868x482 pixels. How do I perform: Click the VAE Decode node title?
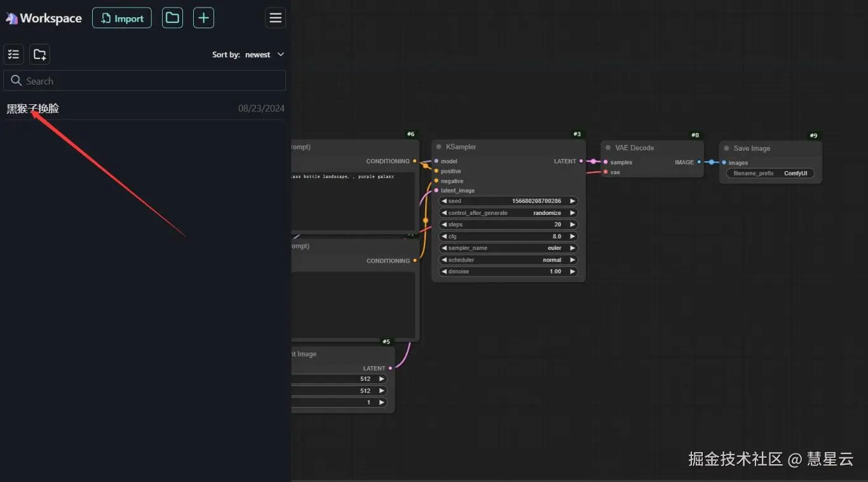pos(634,148)
